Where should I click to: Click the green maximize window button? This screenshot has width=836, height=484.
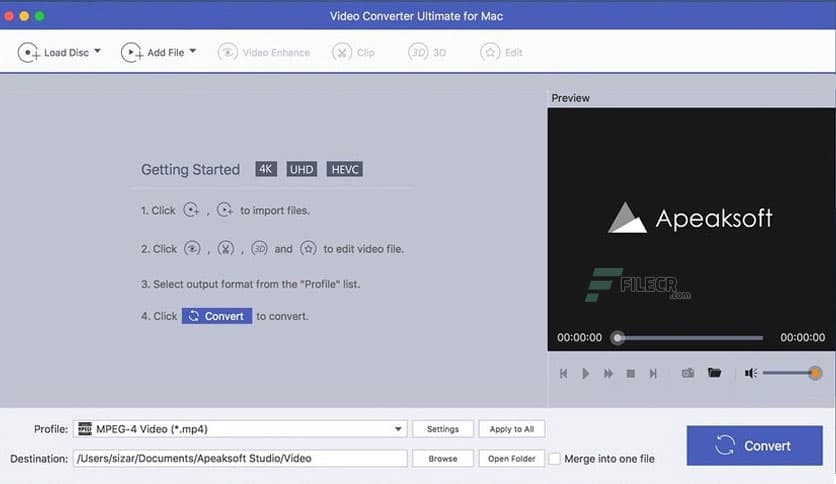tap(39, 16)
